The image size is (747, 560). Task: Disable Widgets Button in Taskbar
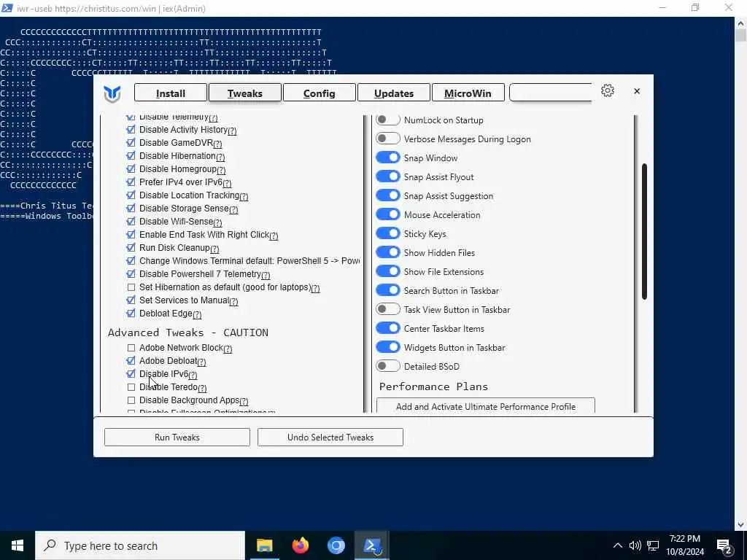tap(387, 347)
